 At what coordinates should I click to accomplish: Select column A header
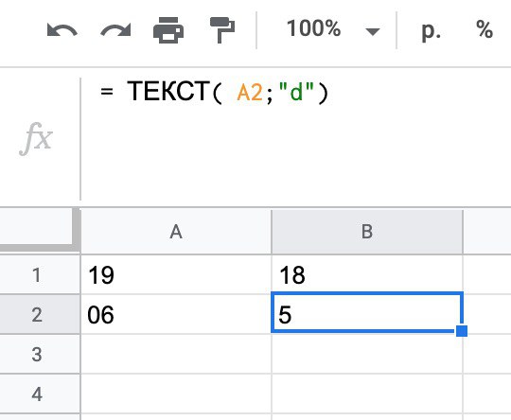pos(176,232)
